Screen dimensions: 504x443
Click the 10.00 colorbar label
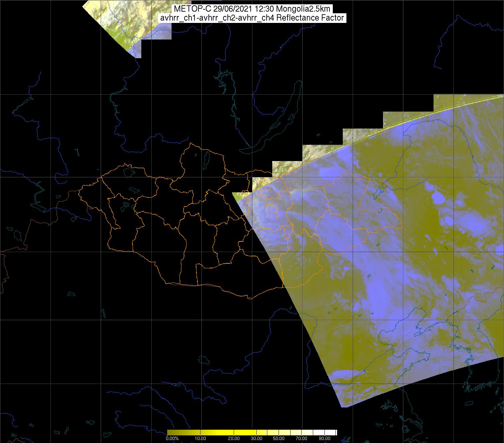tap(200, 438)
